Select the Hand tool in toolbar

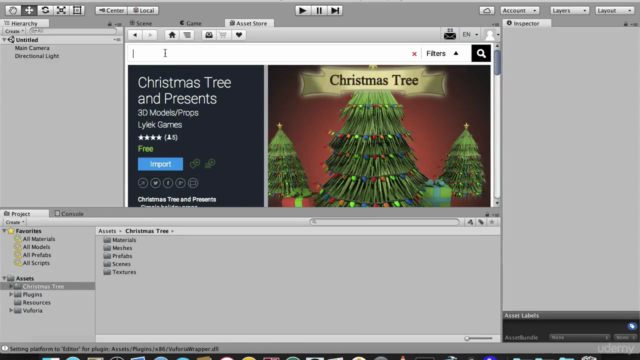[13, 10]
